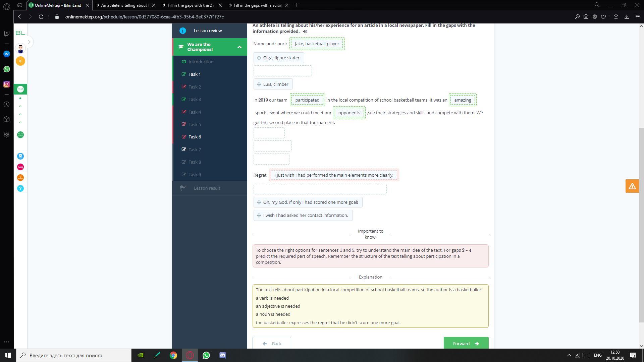This screenshot has height=362, width=644.
Task: Take a snapshot with the camera icon
Action: click(x=586, y=17)
